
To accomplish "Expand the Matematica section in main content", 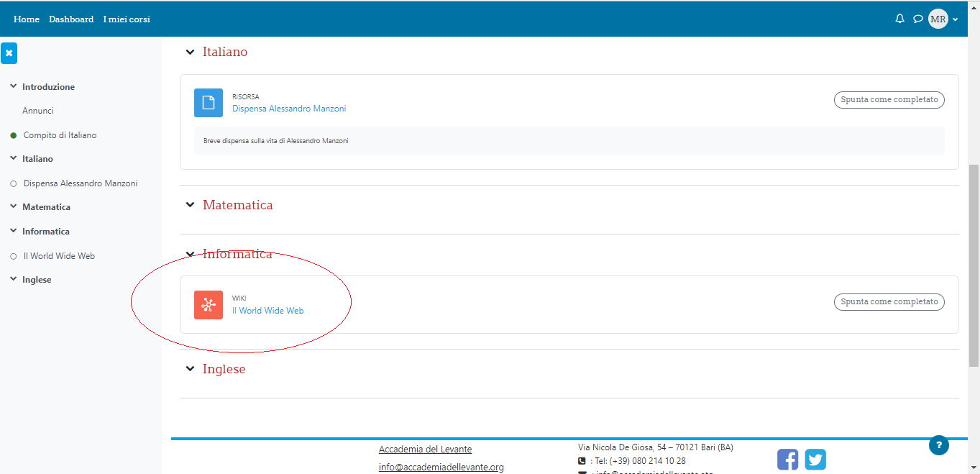I will point(190,205).
